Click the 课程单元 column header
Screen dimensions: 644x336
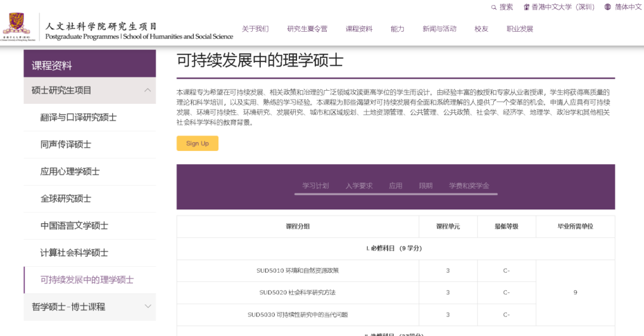tap(448, 227)
